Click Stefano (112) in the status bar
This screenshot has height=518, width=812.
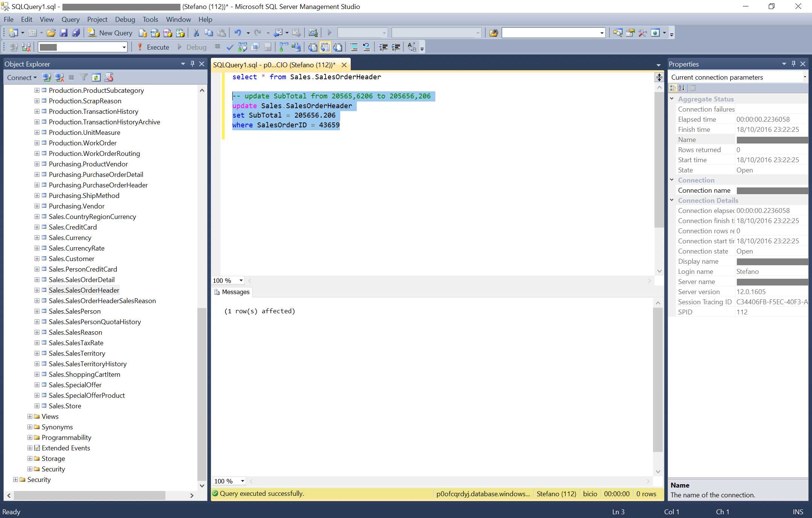557,494
